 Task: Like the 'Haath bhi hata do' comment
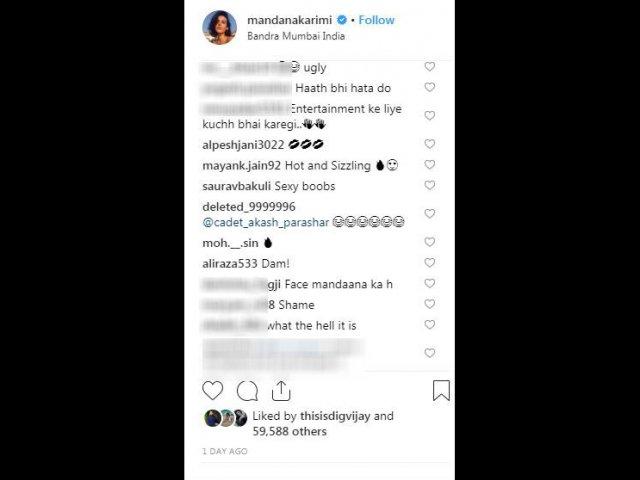click(x=429, y=87)
